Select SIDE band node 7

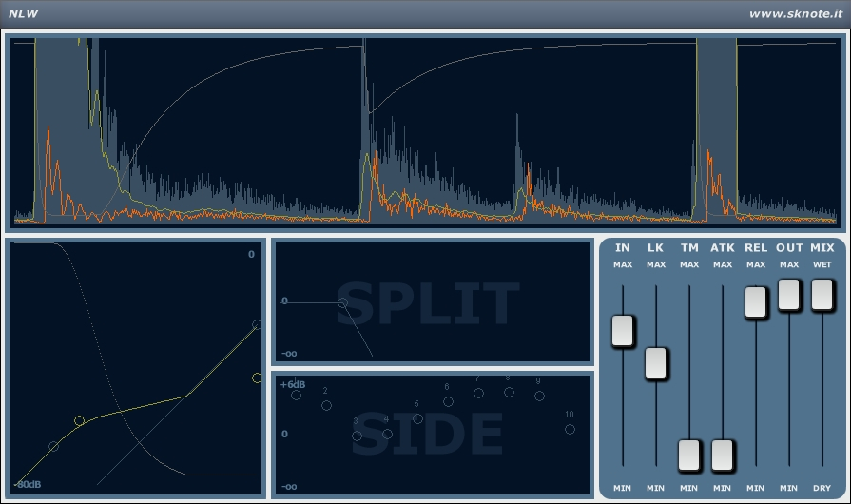click(478, 393)
